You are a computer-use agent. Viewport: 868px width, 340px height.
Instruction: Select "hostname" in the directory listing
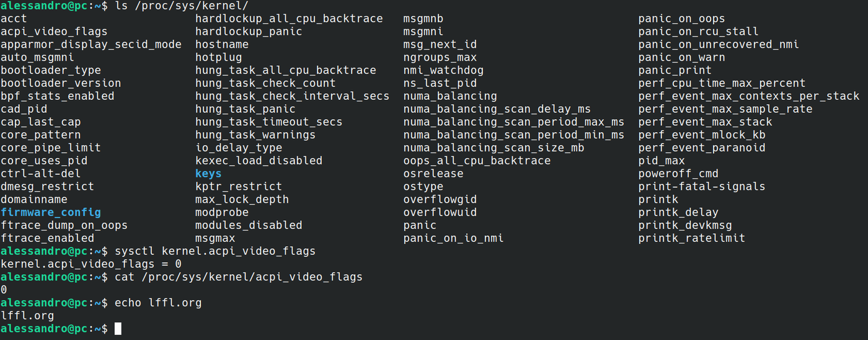pos(222,45)
